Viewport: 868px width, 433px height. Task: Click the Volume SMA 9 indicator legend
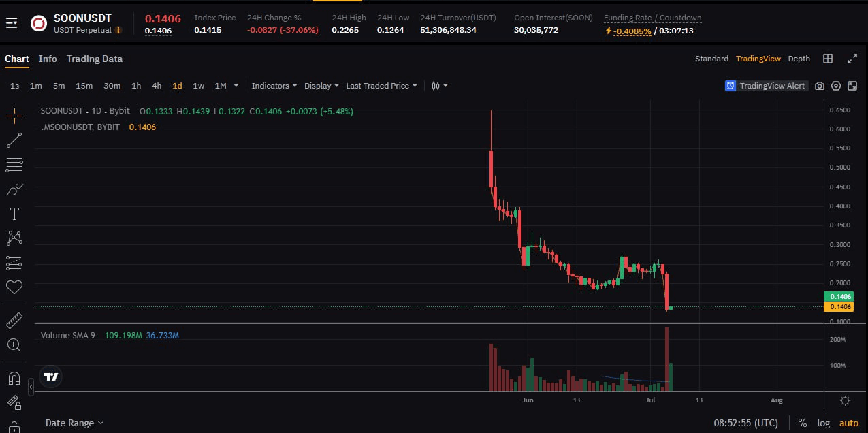[x=68, y=335]
